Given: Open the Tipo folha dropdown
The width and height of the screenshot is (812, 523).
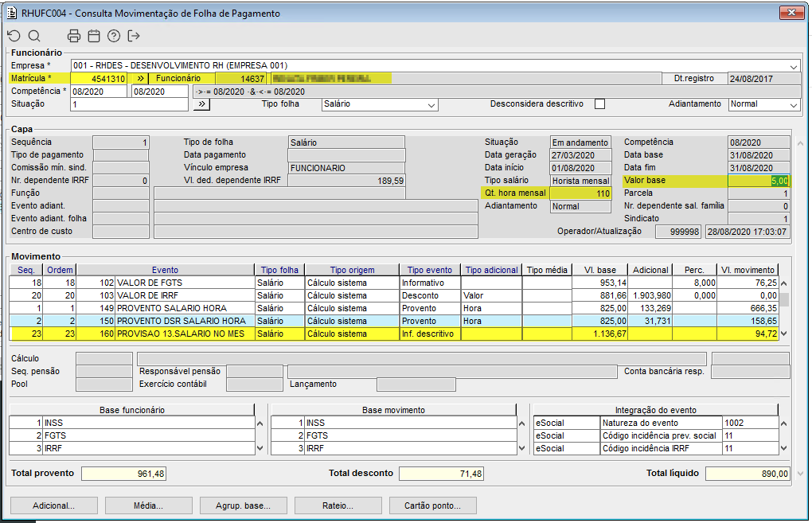Looking at the screenshot, I should tap(431, 105).
